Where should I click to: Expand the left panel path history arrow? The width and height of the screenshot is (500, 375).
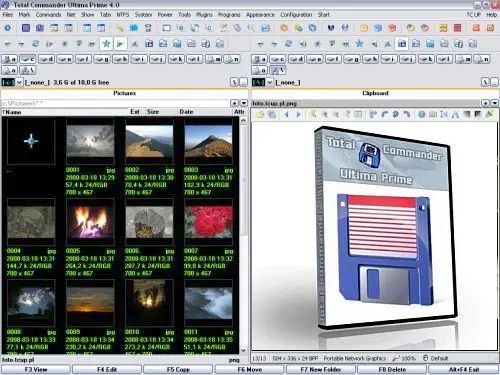pyautogui.click(x=244, y=103)
